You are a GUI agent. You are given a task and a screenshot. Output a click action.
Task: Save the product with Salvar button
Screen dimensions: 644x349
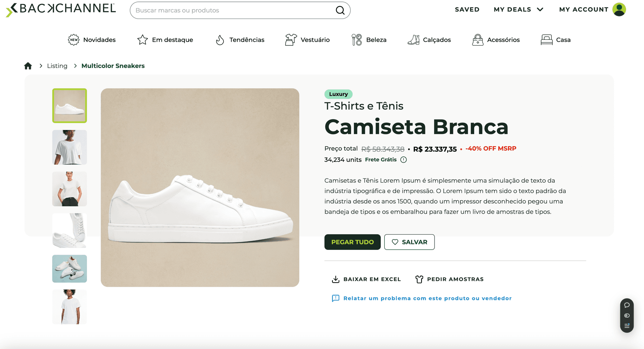click(409, 242)
